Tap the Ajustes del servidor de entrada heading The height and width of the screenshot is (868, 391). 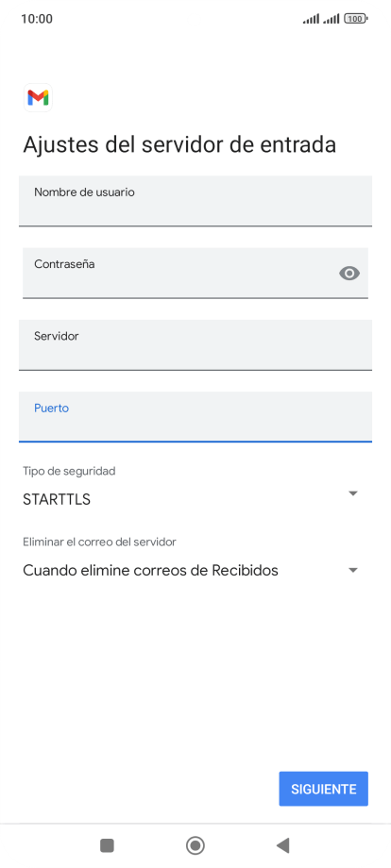[x=179, y=145]
